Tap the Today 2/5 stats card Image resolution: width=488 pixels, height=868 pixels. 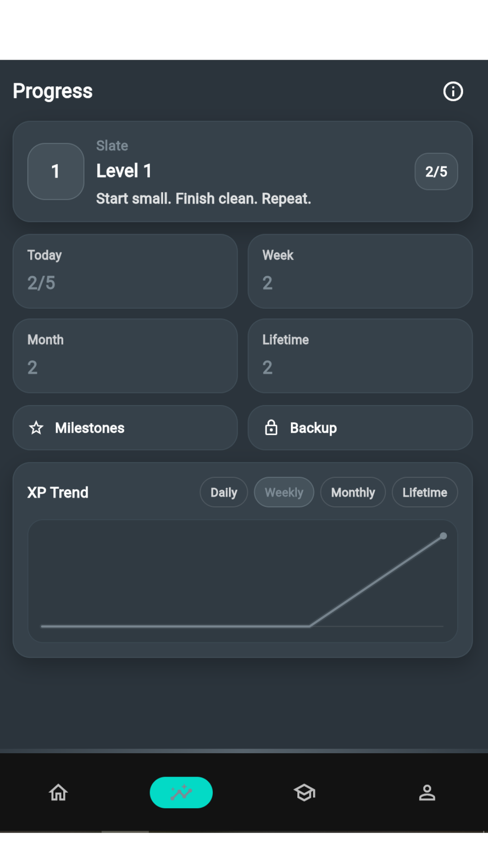tap(125, 271)
